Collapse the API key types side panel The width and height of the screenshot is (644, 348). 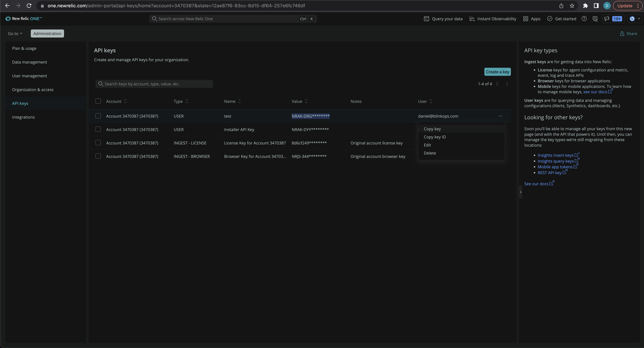tap(521, 192)
